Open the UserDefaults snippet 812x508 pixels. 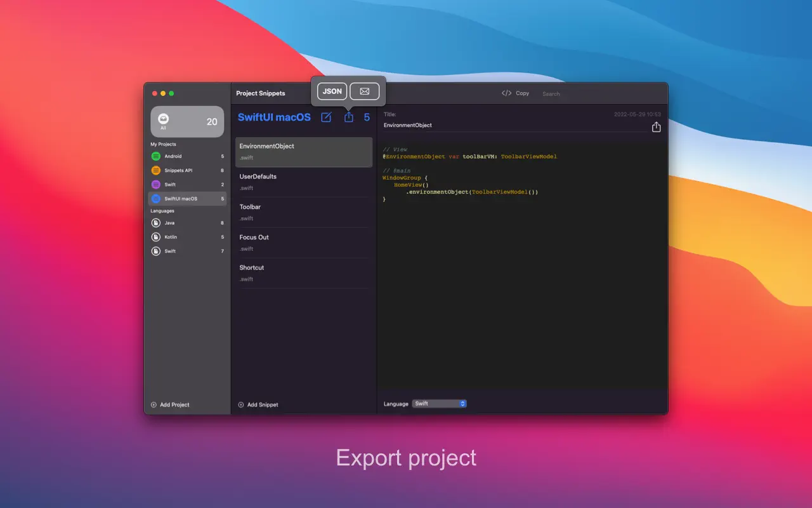(303, 182)
